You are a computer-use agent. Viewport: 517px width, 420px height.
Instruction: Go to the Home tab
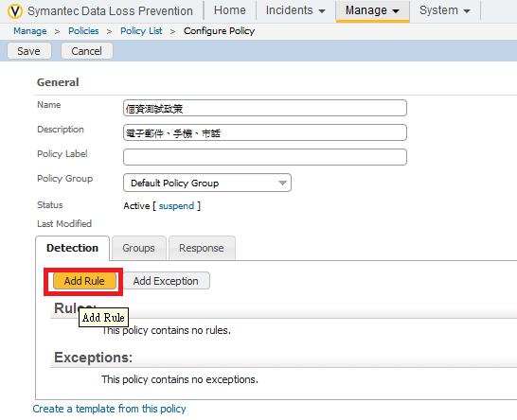click(229, 10)
